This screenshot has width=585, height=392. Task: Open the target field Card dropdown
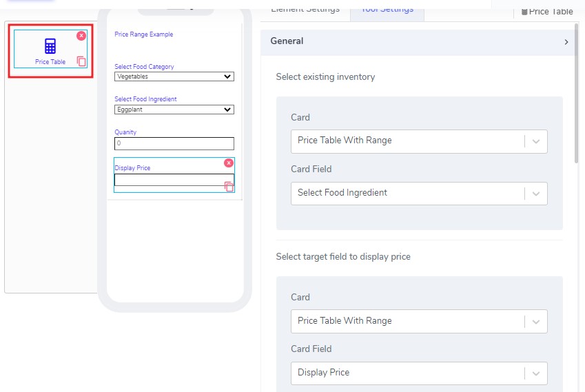(419, 321)
